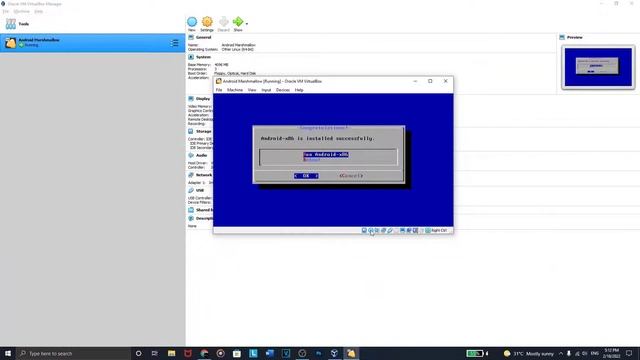Open File menu in VirtualBox Manager
Image resolution: width=640 pixels, height=360 pixels.
point(6,11)
